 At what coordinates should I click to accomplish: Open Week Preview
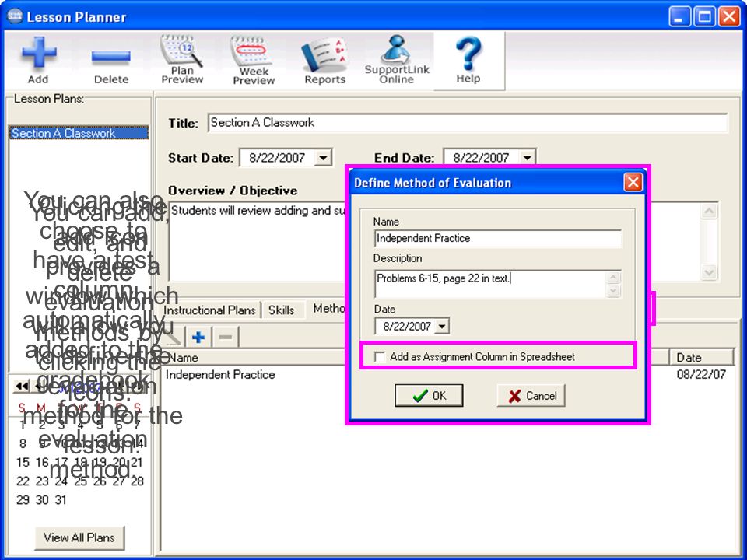[x=254, y=61]
